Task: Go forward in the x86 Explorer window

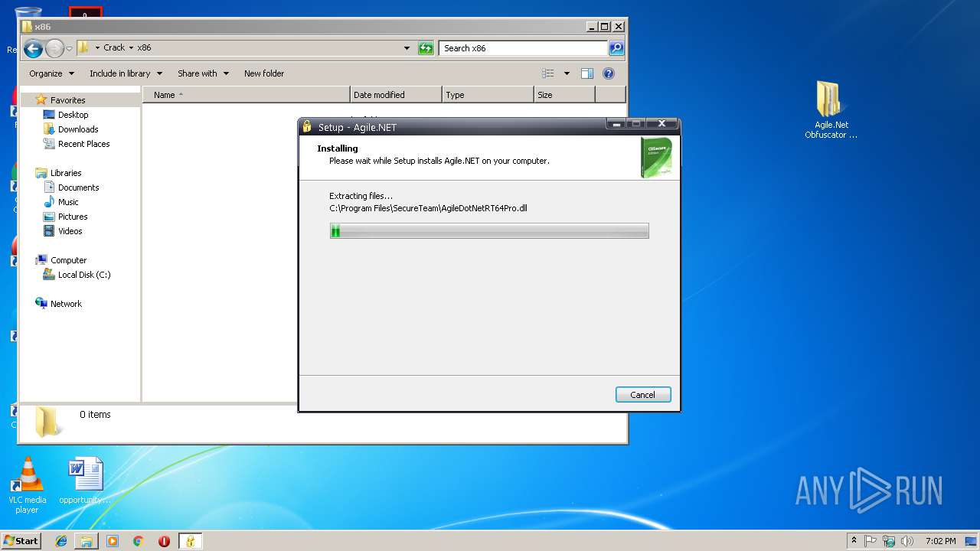Action: (54, 49)
